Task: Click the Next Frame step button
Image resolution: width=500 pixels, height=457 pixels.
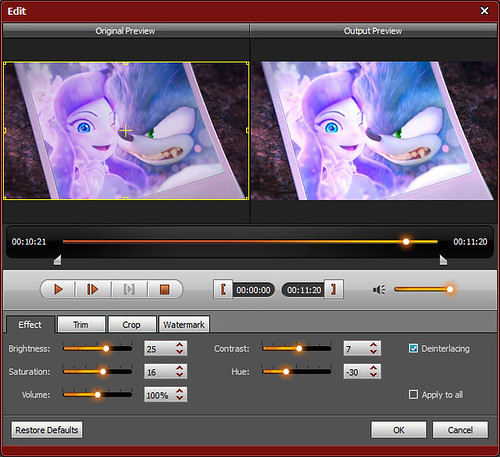Action: tap(93, 289)
